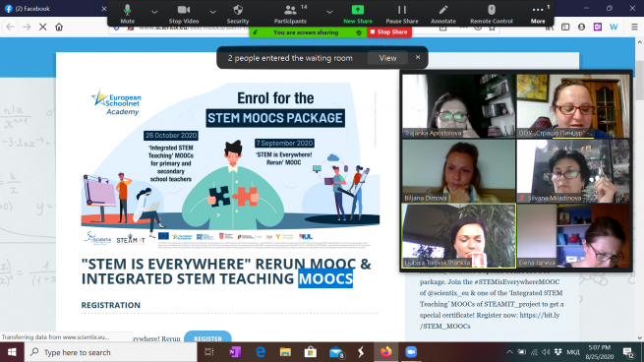Open Firefox from the Windows taskbar
The width and height of the screenshot is (644, 362).
pos(385,352)
